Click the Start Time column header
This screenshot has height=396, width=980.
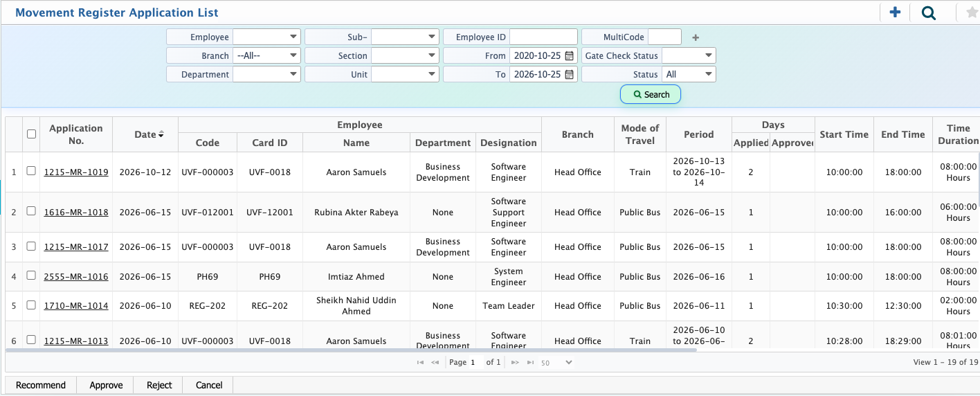[x=844, y=134]
